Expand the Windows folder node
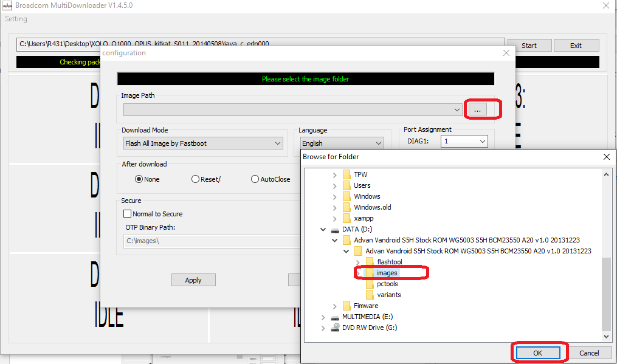 pos(334,196)
